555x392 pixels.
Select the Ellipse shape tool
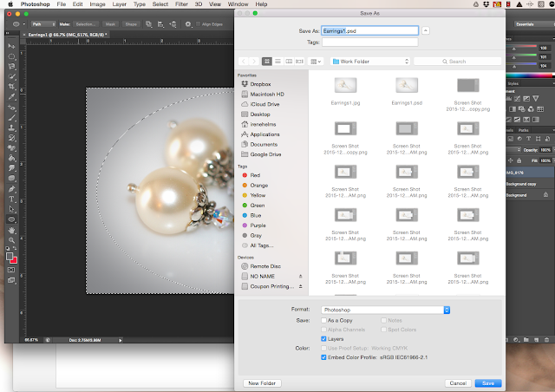pyautogui.click(x=11, y=219)
